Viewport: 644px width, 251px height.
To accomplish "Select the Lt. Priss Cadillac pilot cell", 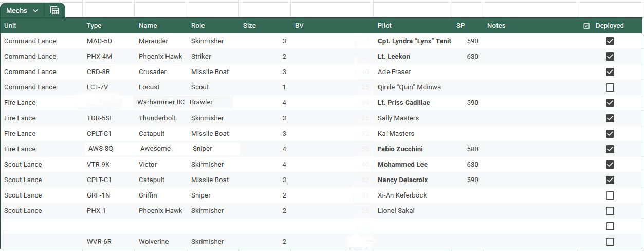I will tap(403, 103).
